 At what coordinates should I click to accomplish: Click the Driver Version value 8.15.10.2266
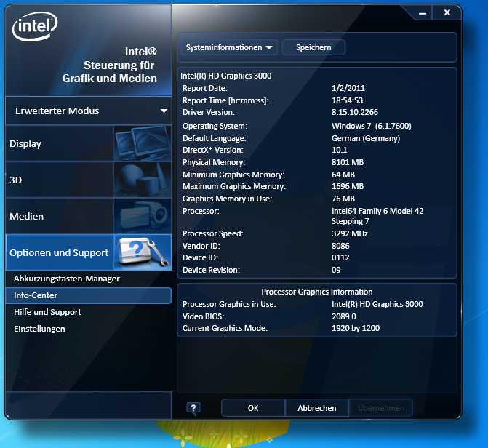[x=354, y=113]
